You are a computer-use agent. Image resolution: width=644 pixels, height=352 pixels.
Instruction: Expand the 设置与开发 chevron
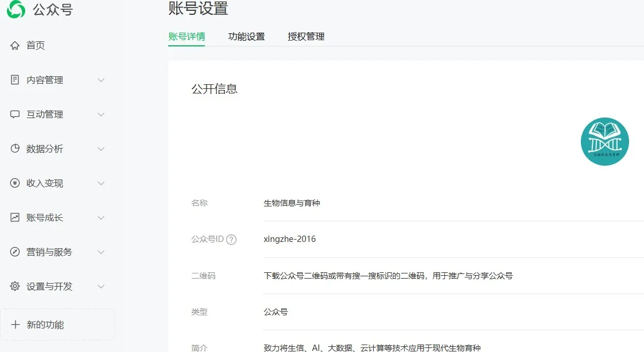tap(100, 287)
